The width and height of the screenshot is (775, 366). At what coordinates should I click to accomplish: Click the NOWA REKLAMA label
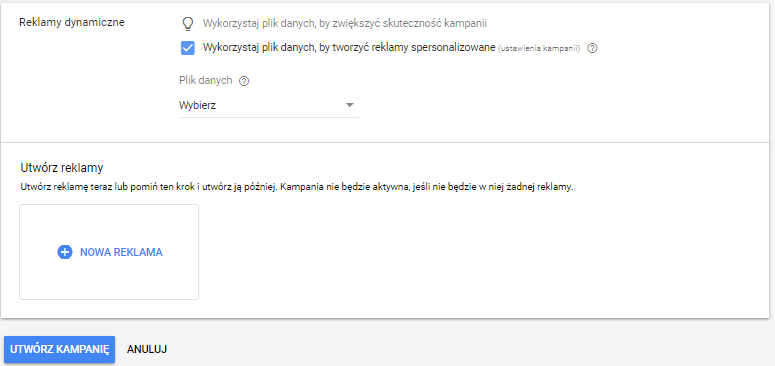[x=121, y=252]
